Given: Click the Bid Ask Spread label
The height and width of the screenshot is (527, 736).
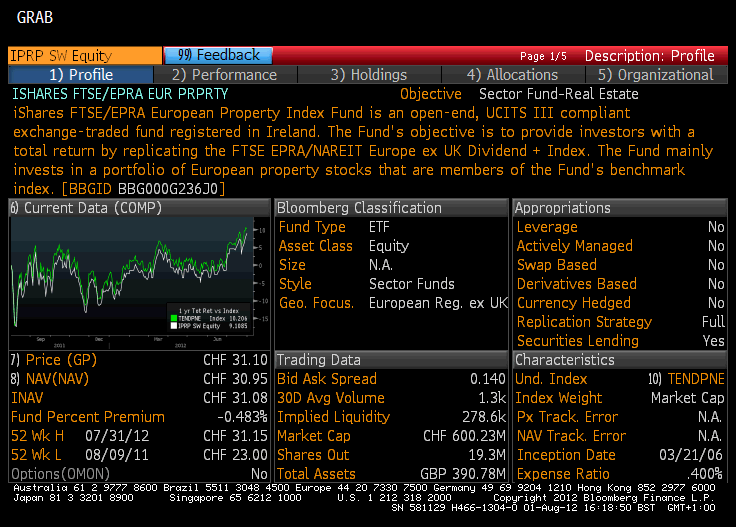Looking at the screenshot, I should pyautogui.click(x=327, y=379).
